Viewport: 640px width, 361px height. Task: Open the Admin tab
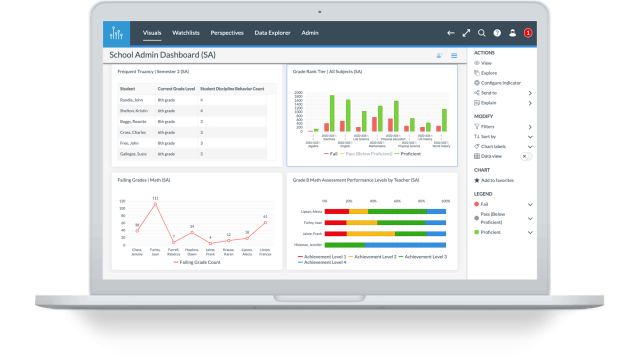pos(310,33)
